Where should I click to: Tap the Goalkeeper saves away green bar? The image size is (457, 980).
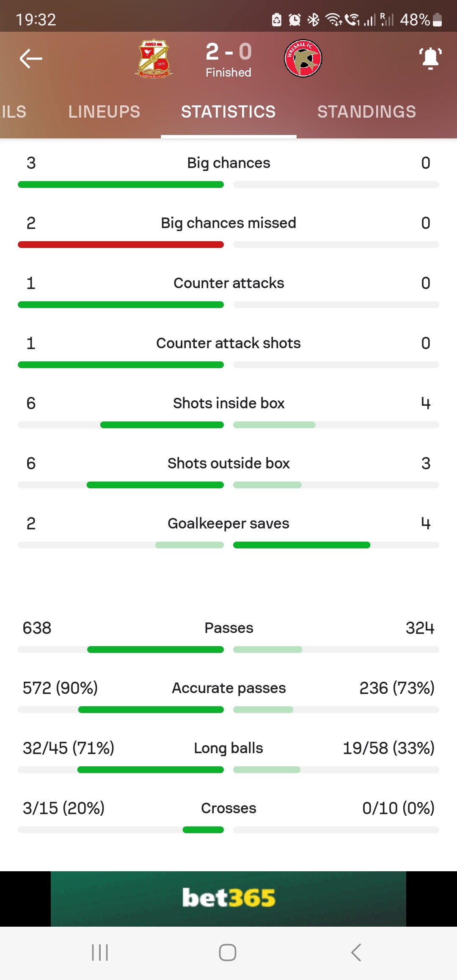pyautogui.click(x=302, y=545)
